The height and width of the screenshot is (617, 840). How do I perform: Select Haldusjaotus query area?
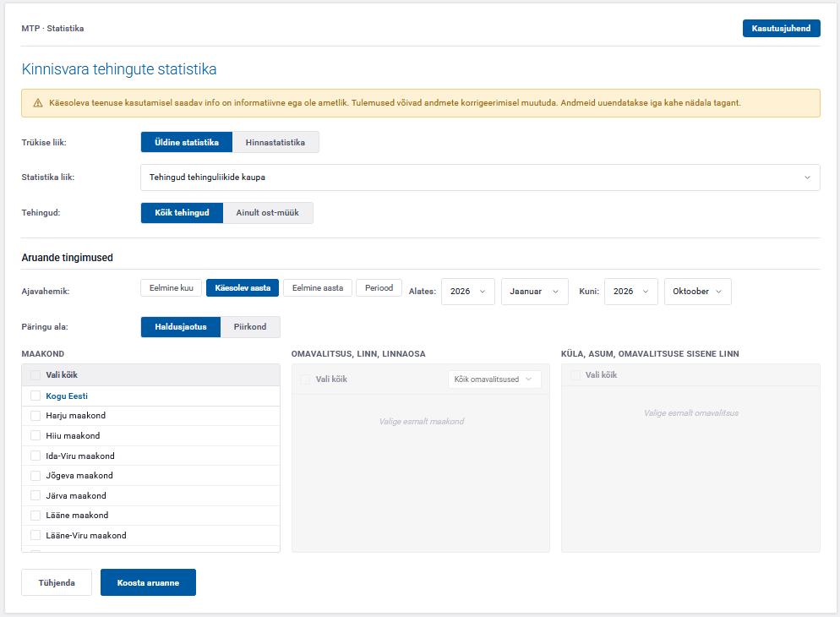pos(181,327)
